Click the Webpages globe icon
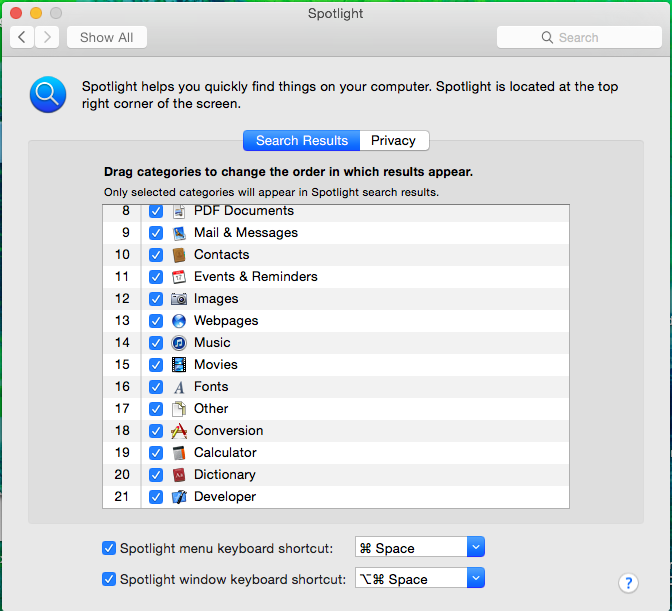The image size is (672, 611). (x=179, y=321)
